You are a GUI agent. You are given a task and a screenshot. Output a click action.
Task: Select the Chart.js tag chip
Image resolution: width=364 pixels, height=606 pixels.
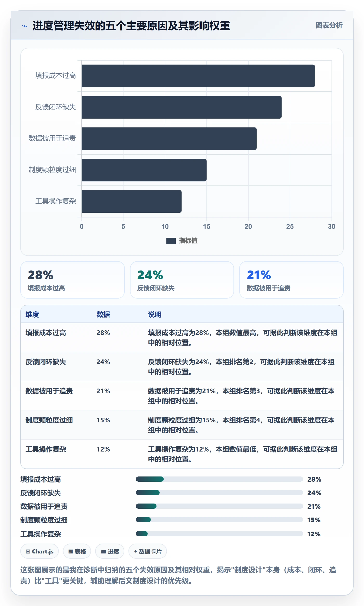tap(40, 551)
